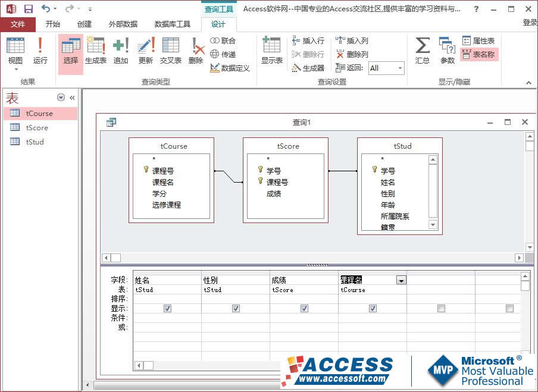Select 所属院系 field in tStud list

pyautogui.click(x=395, y=217)
